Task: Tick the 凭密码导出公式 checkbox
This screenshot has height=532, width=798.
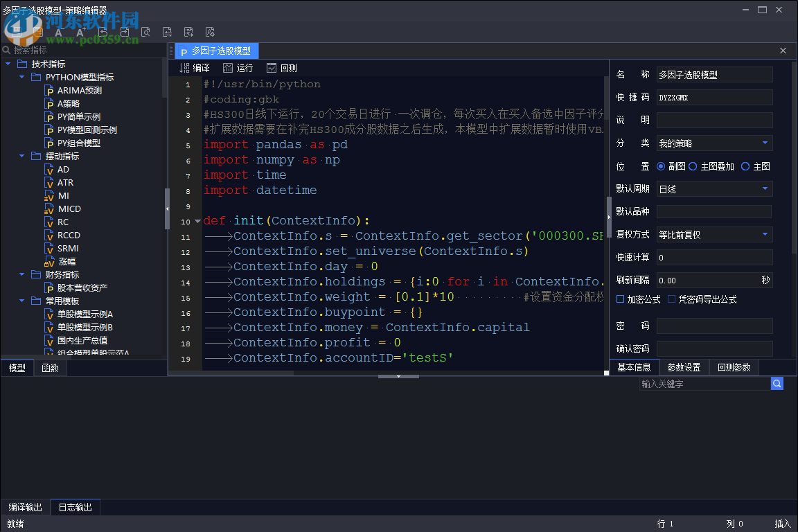Action: 672,299
